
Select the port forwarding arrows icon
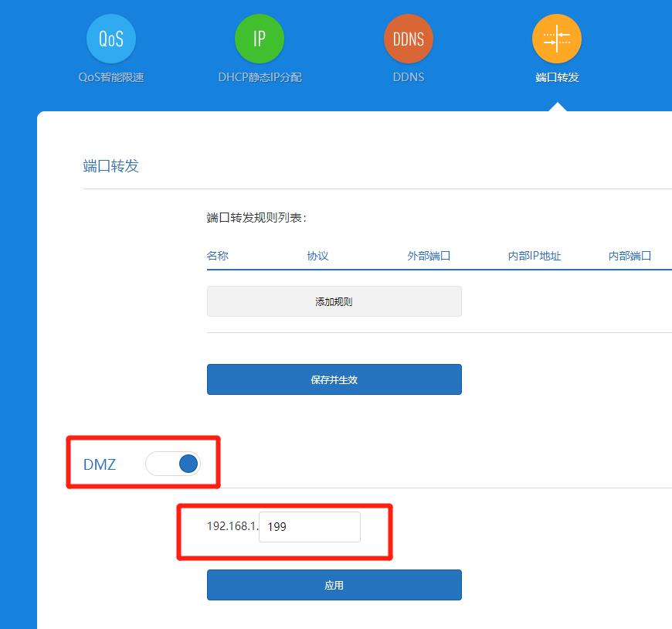click(x=557, y=39)
